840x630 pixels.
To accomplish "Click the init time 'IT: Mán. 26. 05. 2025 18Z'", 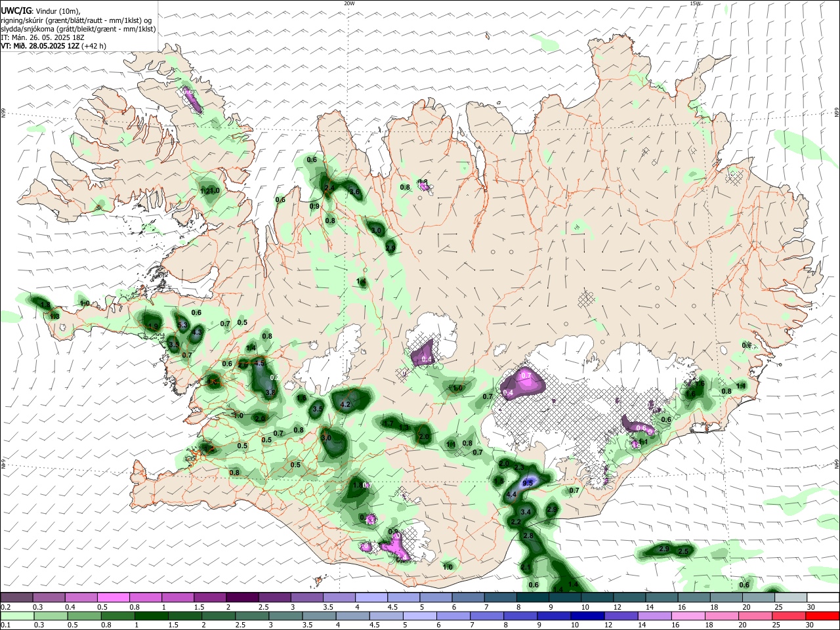I will point(43,37).
